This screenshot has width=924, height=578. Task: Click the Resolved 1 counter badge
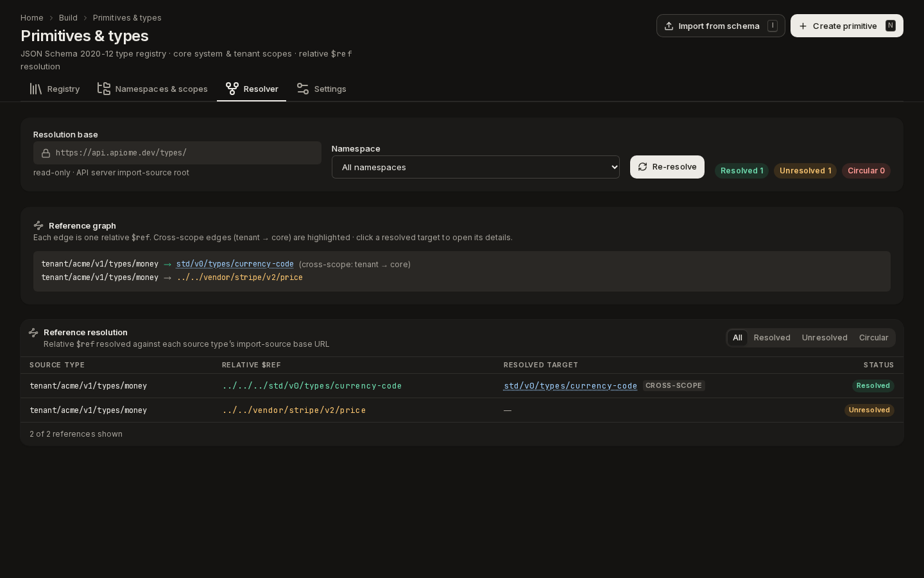tap(742, 171)
